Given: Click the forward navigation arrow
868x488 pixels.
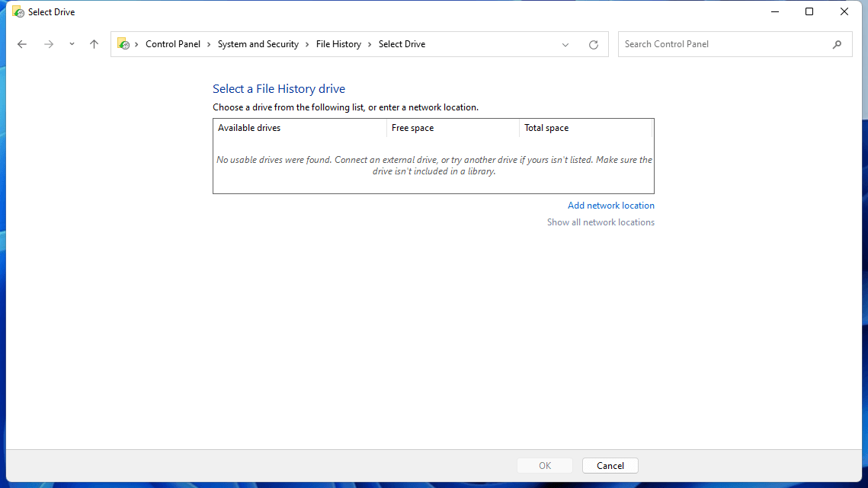Looking at the screenshot, I should click(49, 44).
